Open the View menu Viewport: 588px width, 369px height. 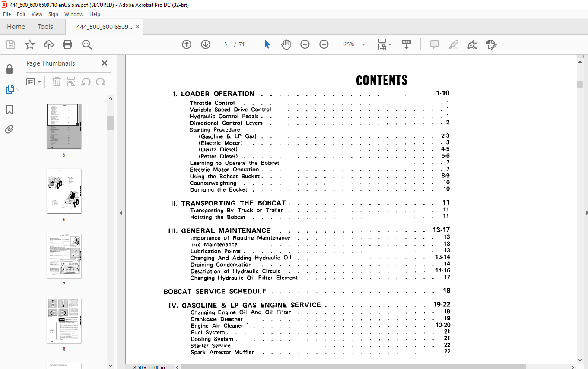[37, 14]
